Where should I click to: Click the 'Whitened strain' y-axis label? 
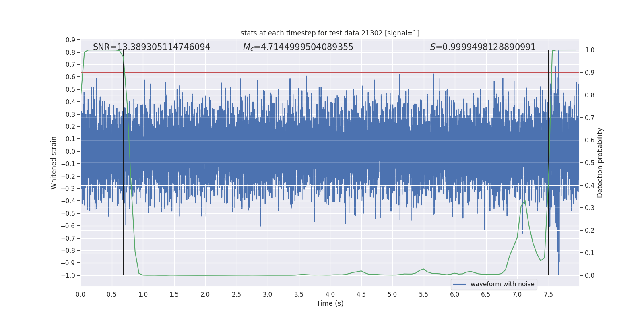click(x=54, y=163)
